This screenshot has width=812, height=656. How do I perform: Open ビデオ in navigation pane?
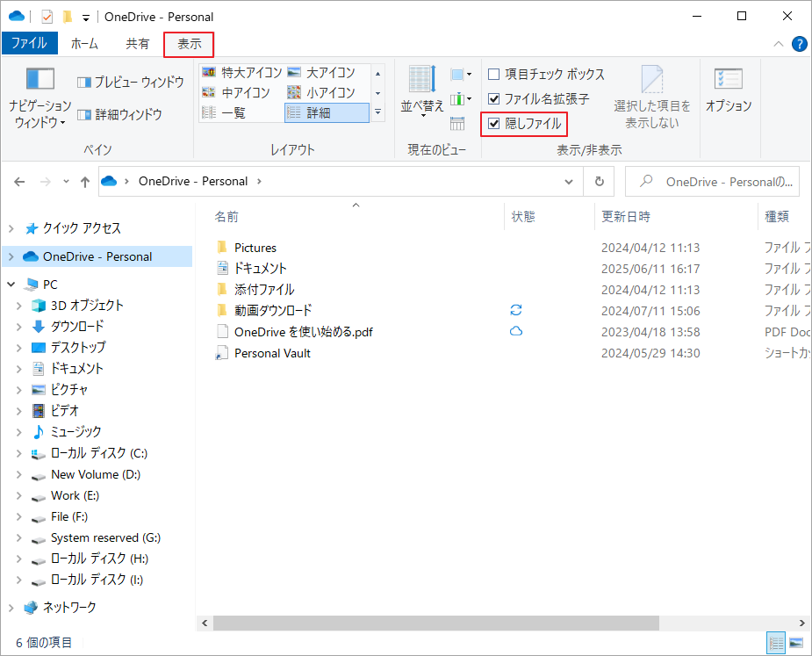[64, 411]
